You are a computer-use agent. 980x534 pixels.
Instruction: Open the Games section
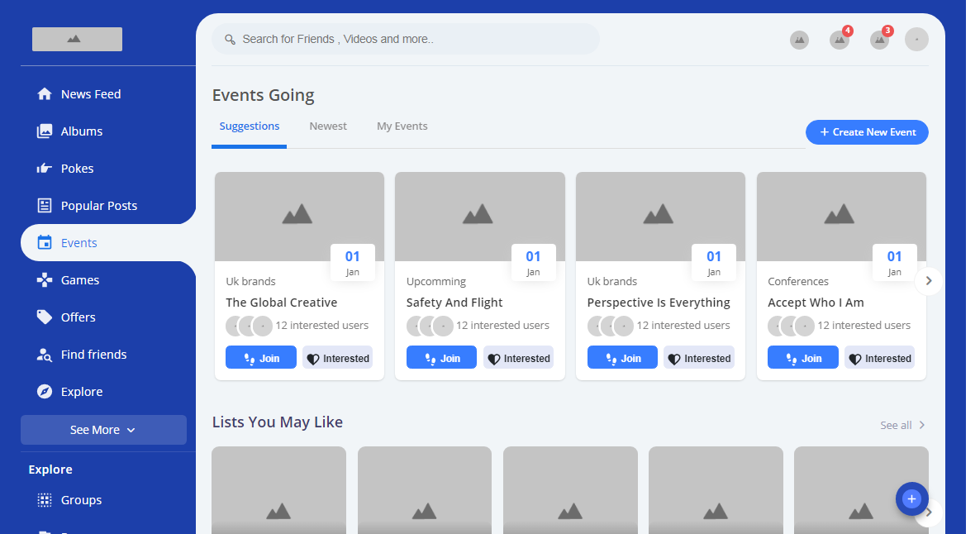(x=79, y=280)
